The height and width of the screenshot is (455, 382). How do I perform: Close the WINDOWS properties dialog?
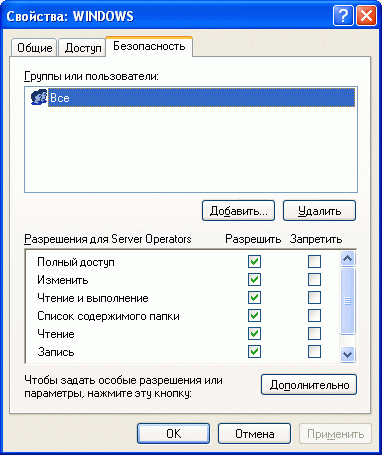coord(366,16)
